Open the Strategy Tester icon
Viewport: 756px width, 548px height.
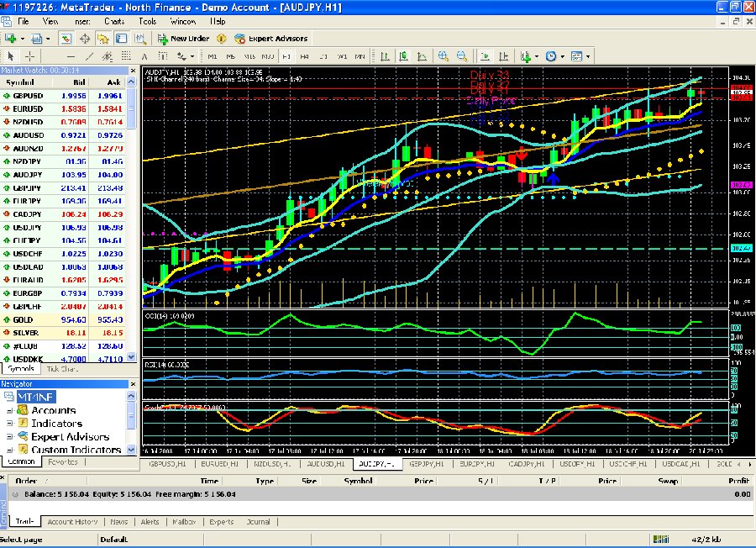click(139, 39)
